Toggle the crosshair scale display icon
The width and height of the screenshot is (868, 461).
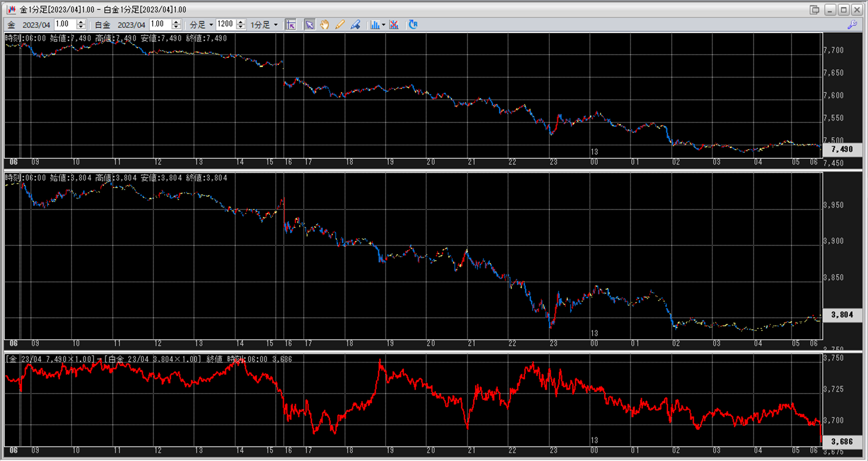291,25
